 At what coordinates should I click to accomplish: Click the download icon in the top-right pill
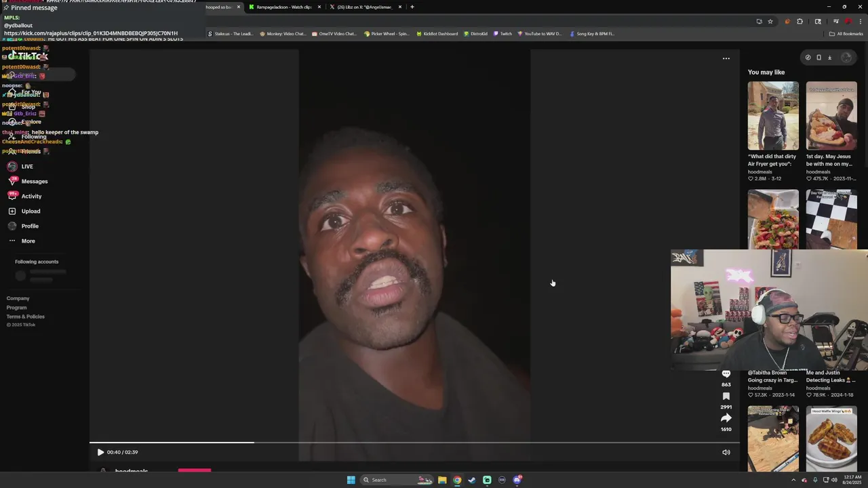point(829,58)
